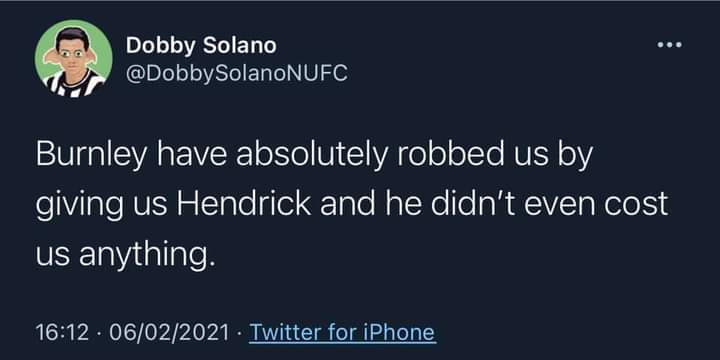Viewport: 720px width, 360px height.
Task: Open the @DobbySolanoNUFC handle
Action: tap(236, 73)
